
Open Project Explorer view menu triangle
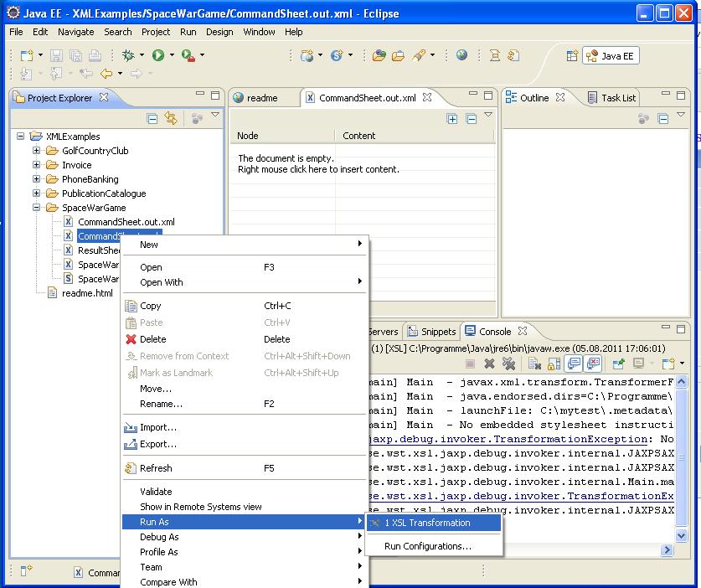(215, 115)
